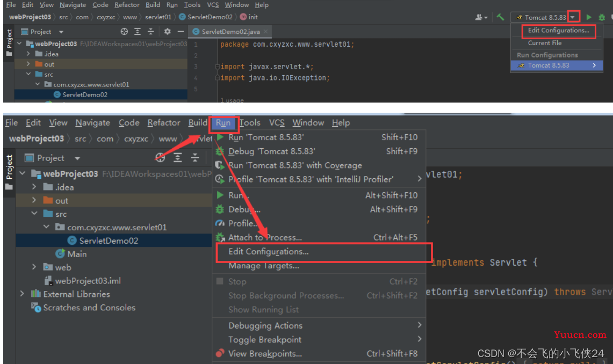Click Collapse All icon in top Project panel
The image size is (613, 364).
(x=150, y=32)
